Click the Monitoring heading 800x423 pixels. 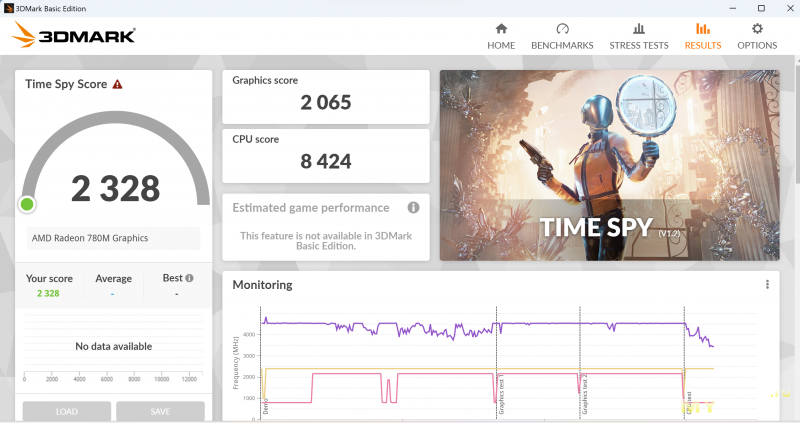point(262,285)
